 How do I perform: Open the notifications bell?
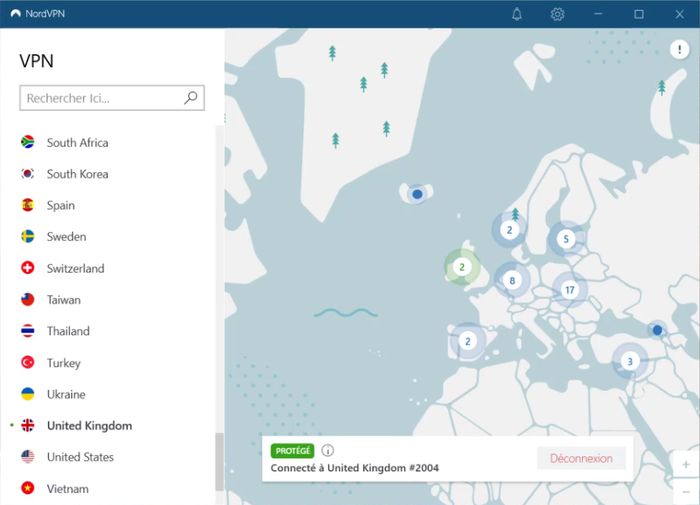pyautogui.click(x=517, y=14)
